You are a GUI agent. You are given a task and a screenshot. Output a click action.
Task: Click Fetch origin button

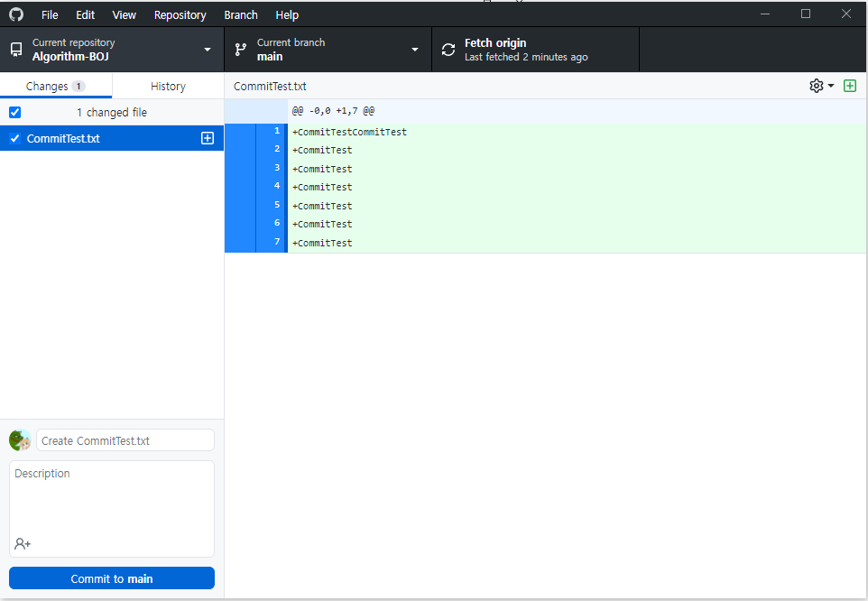pos(536,50)
